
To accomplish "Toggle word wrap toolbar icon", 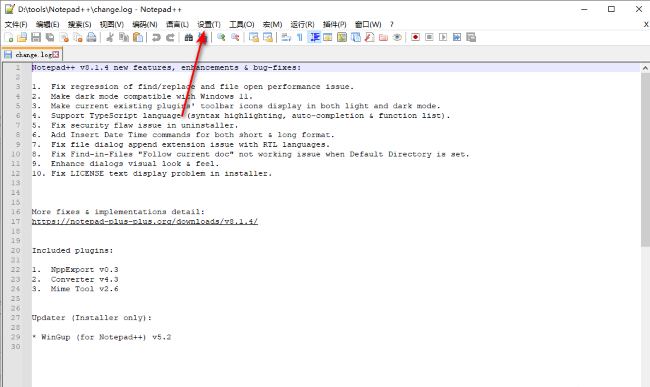I will pyautogui.click(x=286, y=38).
